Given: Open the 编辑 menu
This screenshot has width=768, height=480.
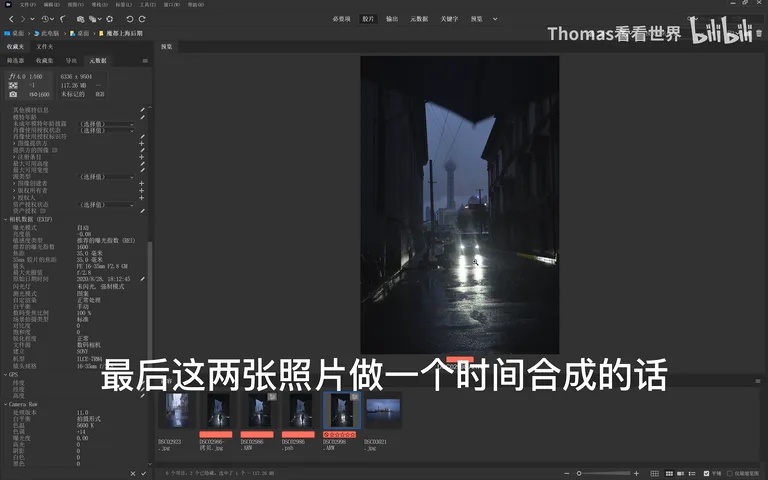Looking at the screenshot, I should tap(51, 4).
